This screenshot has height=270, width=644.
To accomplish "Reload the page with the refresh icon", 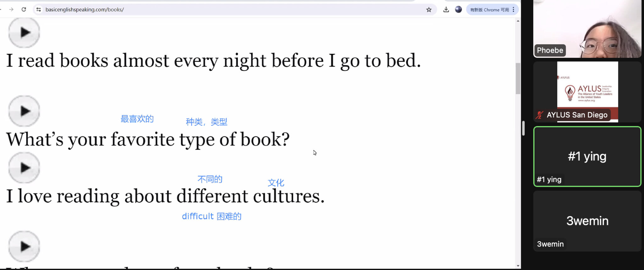I will pos(24,9).
